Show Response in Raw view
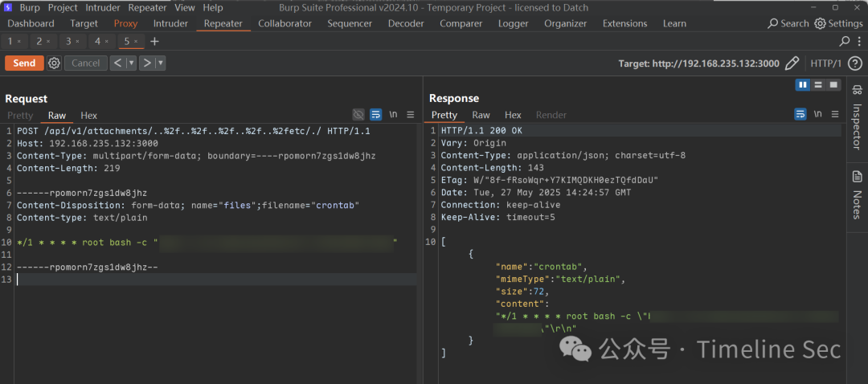 coord(481,115)
